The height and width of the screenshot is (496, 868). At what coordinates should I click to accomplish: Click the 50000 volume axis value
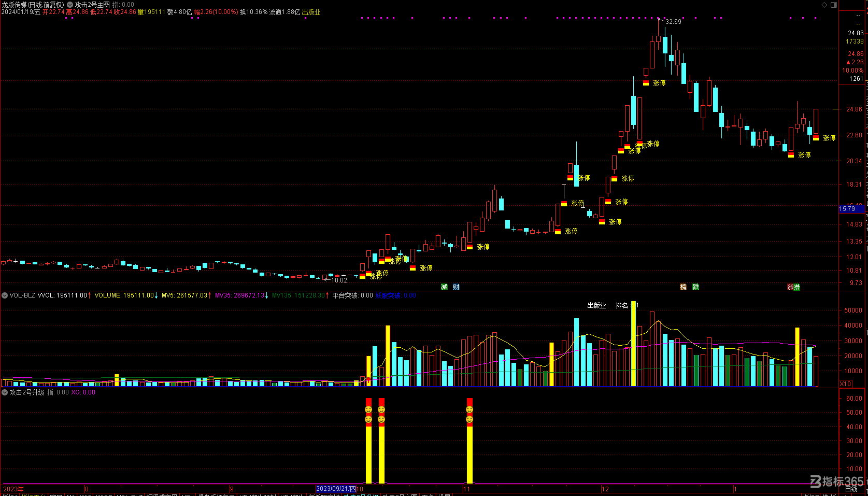coord(853,310)
